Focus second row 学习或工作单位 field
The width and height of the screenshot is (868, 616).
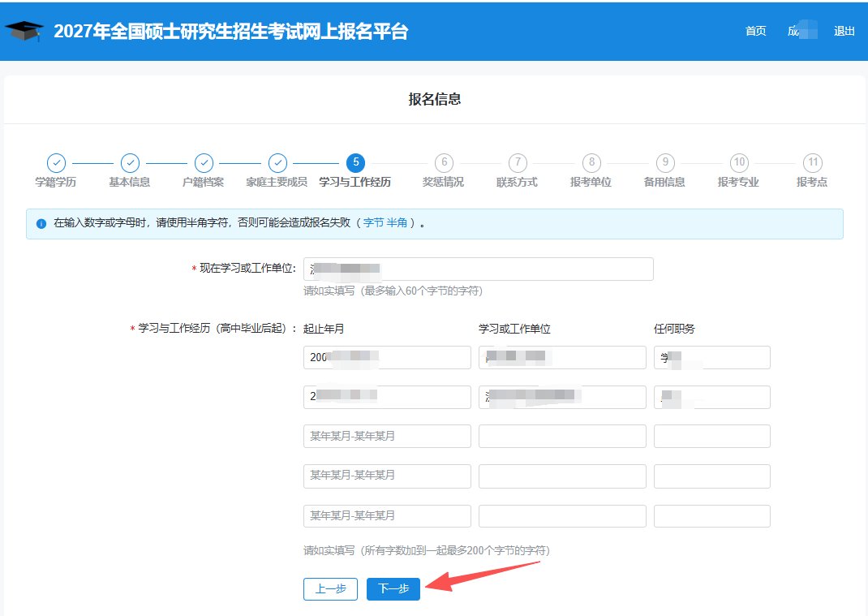click(x=562, y=397)
